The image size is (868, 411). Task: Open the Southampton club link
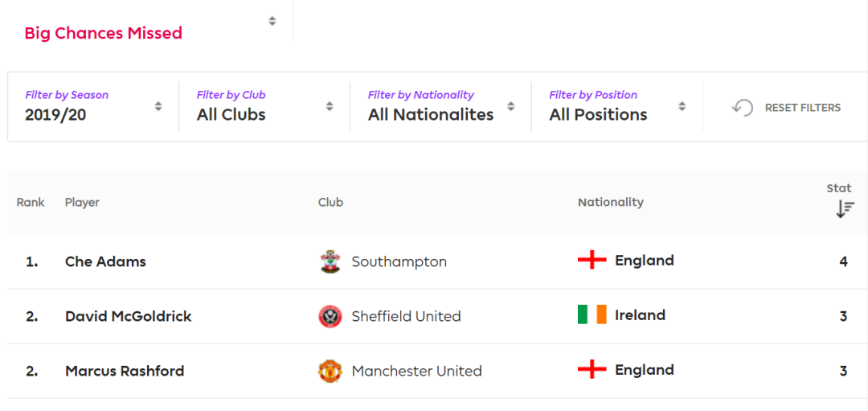click(x=399, y=261)
